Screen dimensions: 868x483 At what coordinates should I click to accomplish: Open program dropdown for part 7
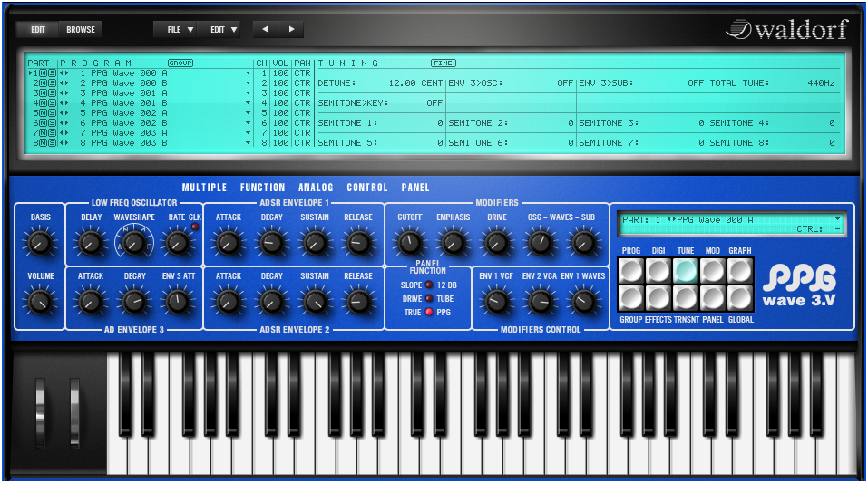pos(248,133)
